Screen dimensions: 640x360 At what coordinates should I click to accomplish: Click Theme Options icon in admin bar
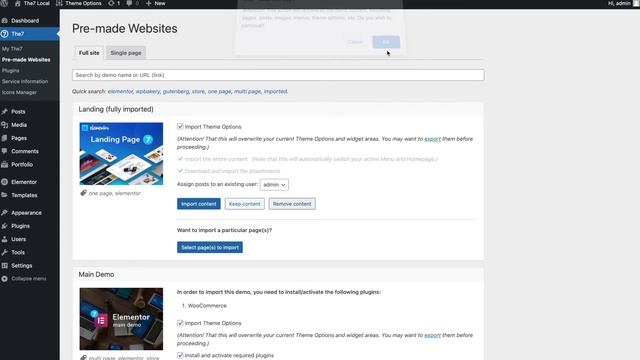point(59,3)
